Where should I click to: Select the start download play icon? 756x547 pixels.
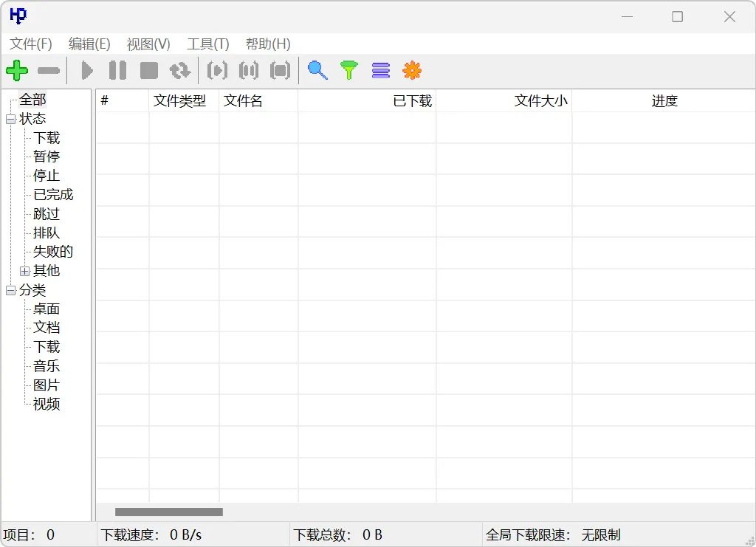click(x=86, y=70)
